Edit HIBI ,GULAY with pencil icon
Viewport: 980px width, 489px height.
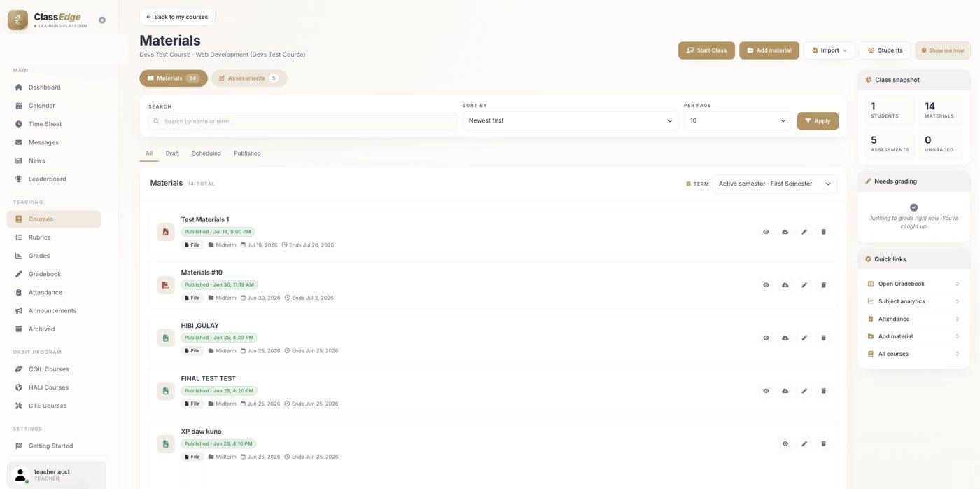[804, 338]
